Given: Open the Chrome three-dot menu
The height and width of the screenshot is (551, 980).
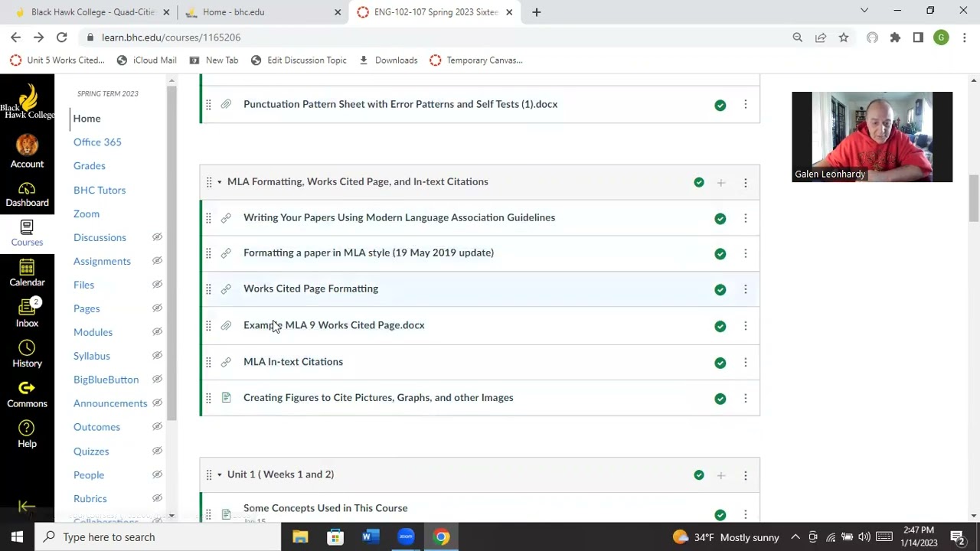Looking at the screenshot, I should 965,37.
